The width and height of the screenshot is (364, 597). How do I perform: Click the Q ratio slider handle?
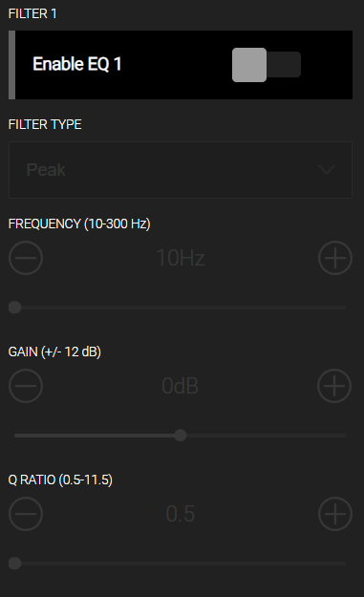(x=15, y=564)
